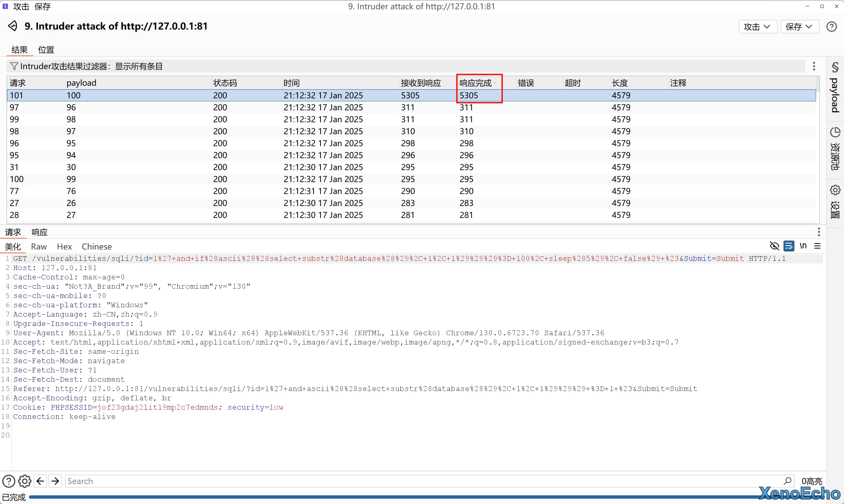Select the Hex view button
This screenshot has width=844, height=504.
click(x=64, y=247)
